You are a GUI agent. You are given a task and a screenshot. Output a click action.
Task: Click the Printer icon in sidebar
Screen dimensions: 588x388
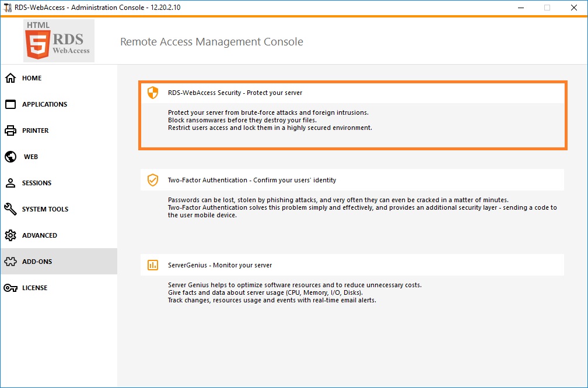(x=10, y=130)
